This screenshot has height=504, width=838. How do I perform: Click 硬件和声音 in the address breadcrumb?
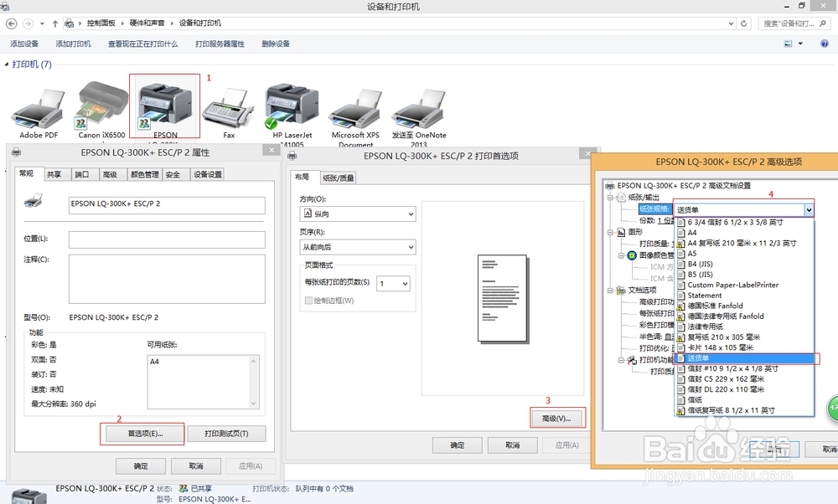click(147, 23)
